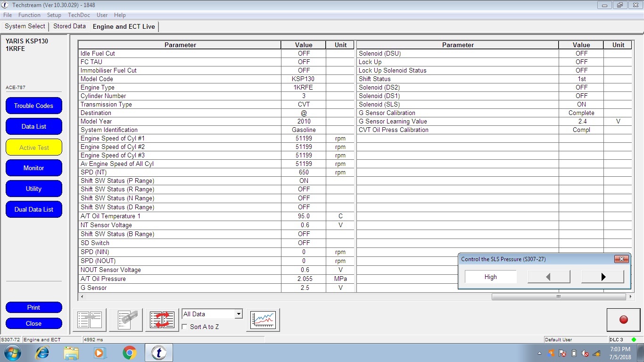Click the list eraser icon in bottom toolbar
This screenshot has width=644, height=362.
[126, 320]
